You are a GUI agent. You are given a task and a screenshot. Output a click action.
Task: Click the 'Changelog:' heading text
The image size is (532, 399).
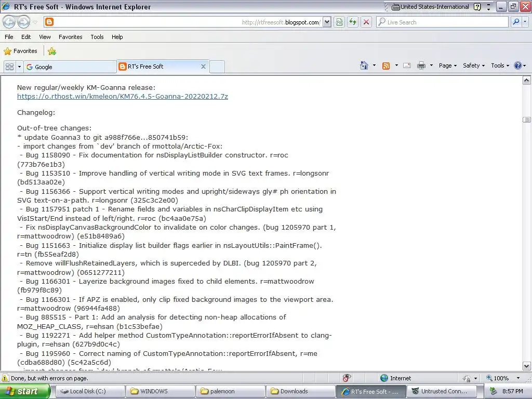(x=36, y=112)
